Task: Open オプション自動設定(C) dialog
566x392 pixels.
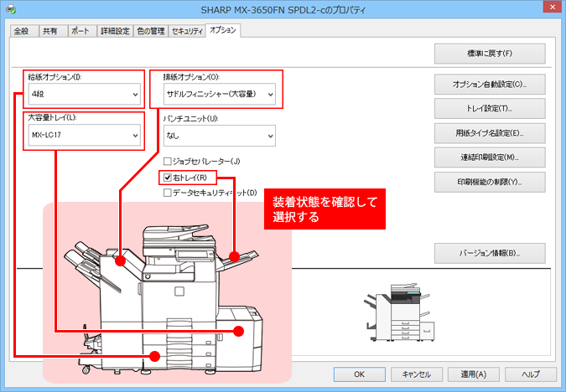Action: click(490, 84)
